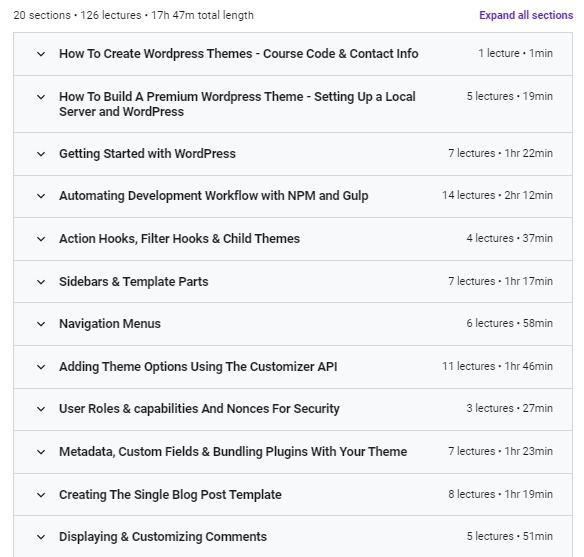This screenshot has width=584, height=557.
Task: Click the Navigation Menus section title
Action: click(x=110, y=324)
